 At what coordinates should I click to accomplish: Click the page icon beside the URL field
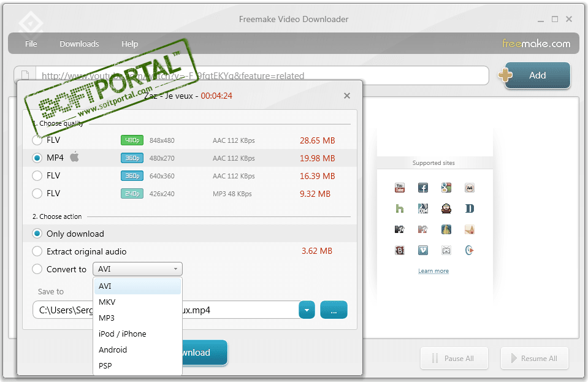(25, 75)
